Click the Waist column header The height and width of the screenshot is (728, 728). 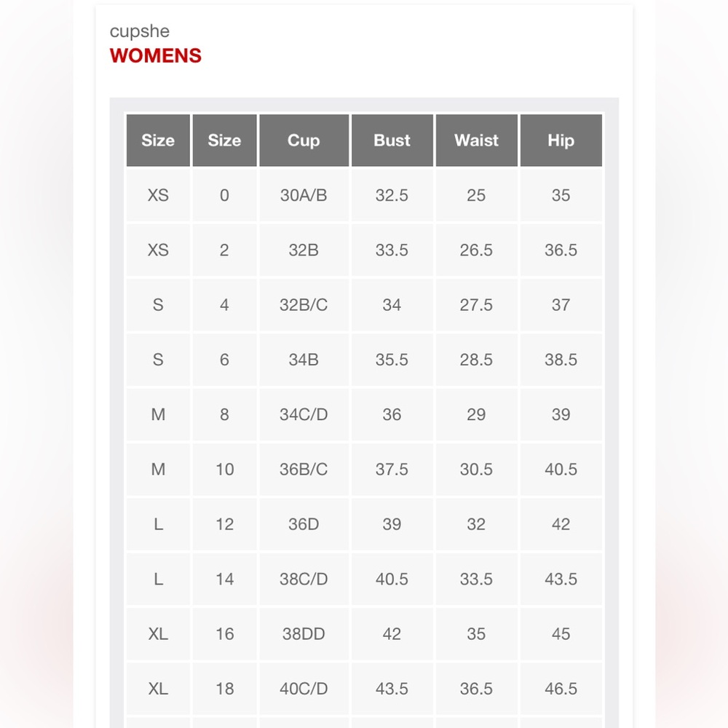tap(476, 141)
